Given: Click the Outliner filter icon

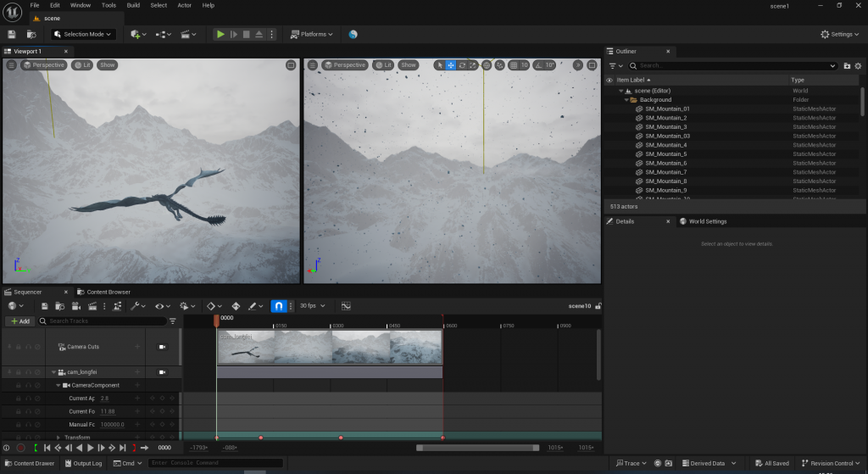Looking at the screenshot, I should point(613,65).
